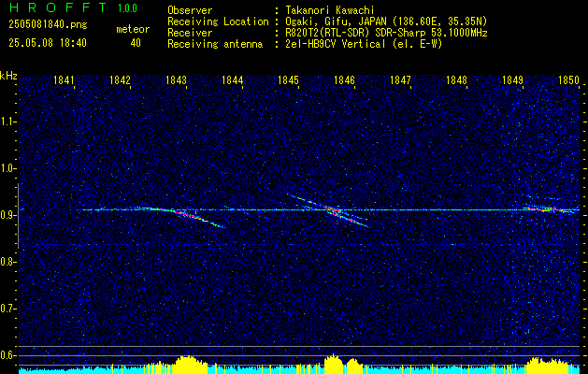Click the Receiving Location label

point(218,22)
